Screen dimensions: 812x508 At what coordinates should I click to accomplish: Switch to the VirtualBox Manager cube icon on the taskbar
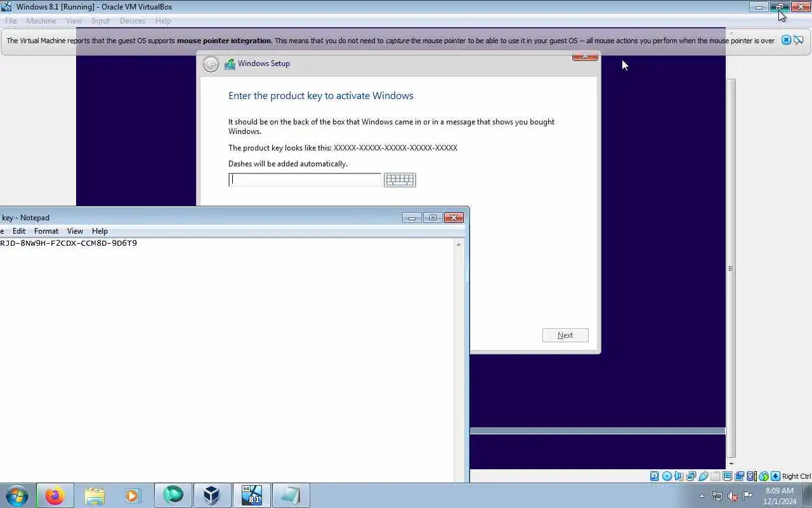pos(212,495)
